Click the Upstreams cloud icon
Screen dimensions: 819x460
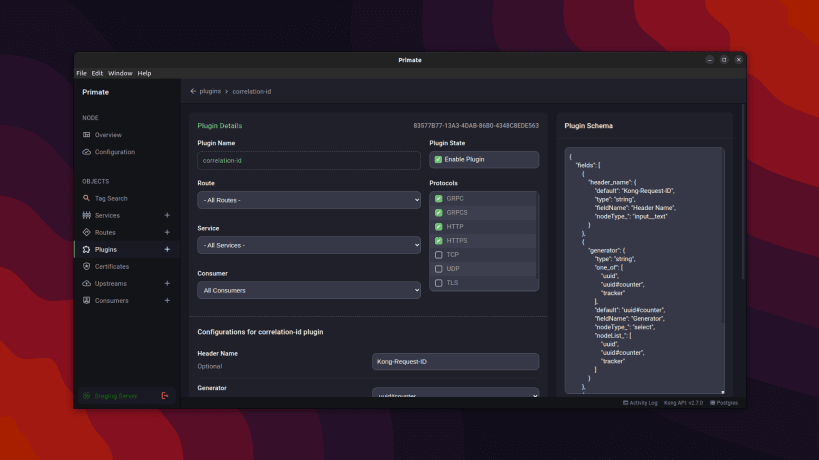pyautogui.click(x=87, y=284)
